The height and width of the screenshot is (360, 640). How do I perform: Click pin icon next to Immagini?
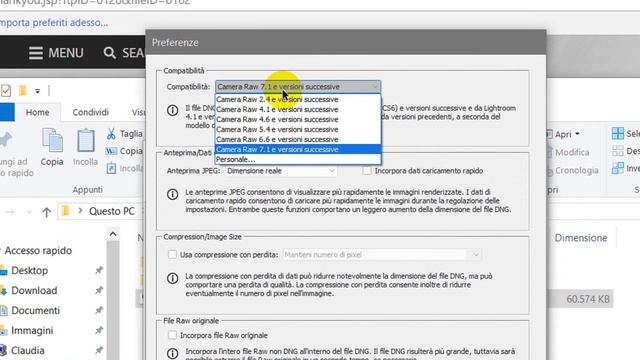(x=99, y=331)
